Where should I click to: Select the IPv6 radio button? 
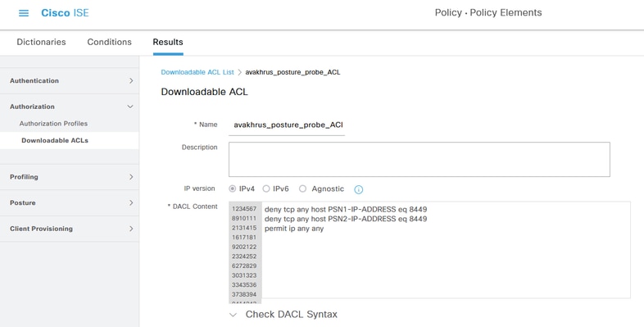point(266,189)
